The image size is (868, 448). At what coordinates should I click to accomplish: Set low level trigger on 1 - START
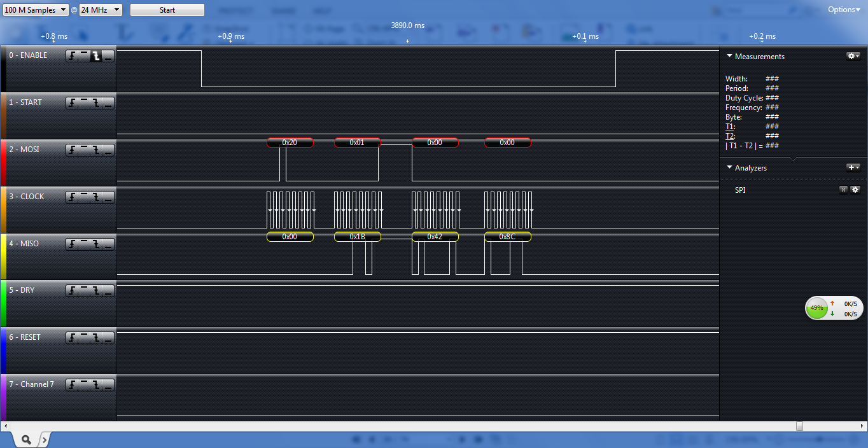click(x=108, y=102)
